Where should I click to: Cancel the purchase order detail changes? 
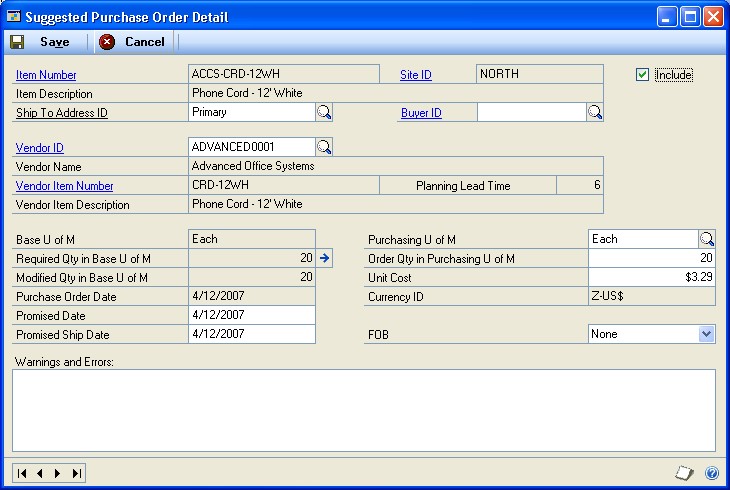coord(132,42)
